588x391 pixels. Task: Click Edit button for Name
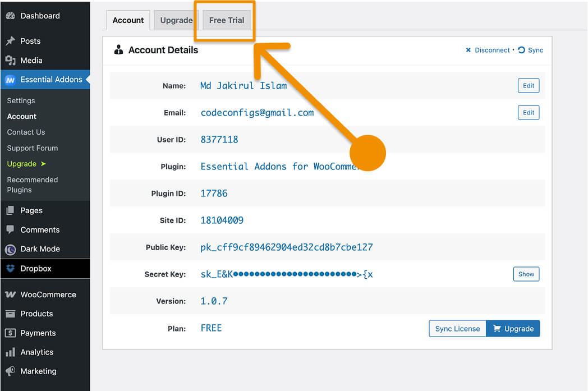[x=529, y=85]
